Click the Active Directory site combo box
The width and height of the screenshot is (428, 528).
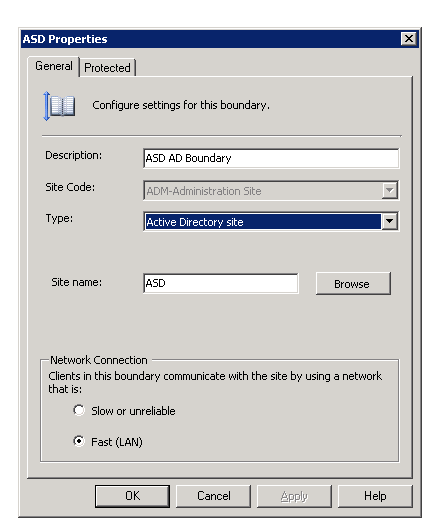click(271, 222)
